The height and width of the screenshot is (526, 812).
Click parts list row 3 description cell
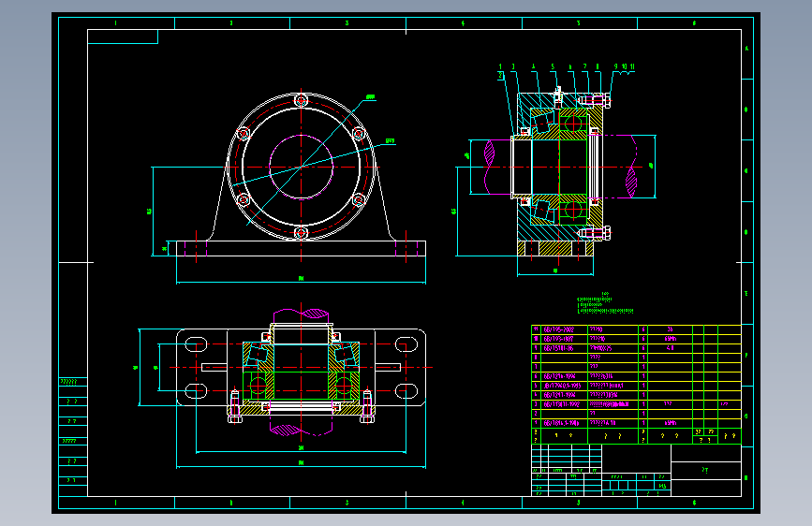[x=613, y=404]
